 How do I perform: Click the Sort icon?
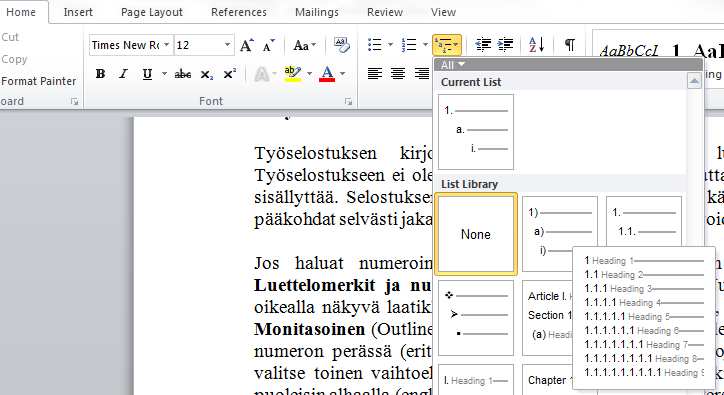coord(537,45)
